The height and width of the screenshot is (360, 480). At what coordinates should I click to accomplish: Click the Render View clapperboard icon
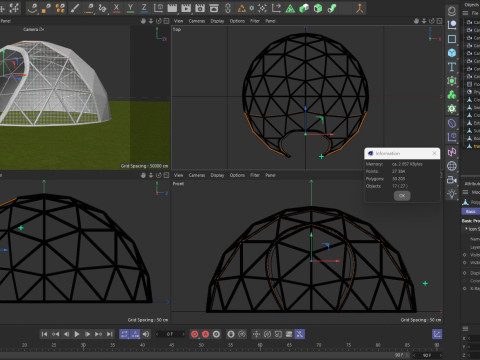(x=172, y=8)
